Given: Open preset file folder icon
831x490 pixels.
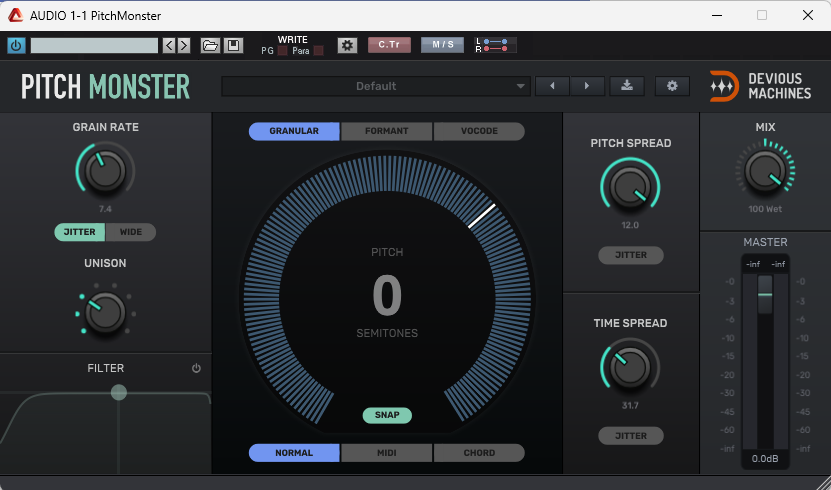Looking at the screenshot, I should click(210, 46).
